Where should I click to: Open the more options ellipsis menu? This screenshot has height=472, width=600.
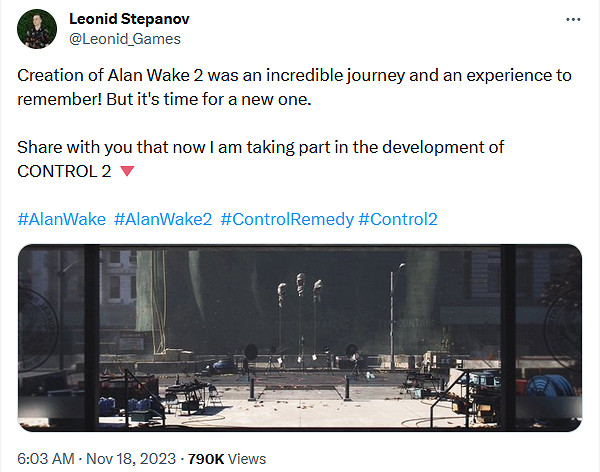point(572,21)
